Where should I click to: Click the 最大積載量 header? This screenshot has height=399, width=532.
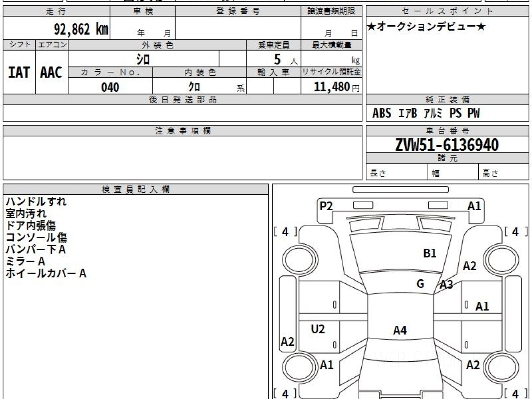331,45
